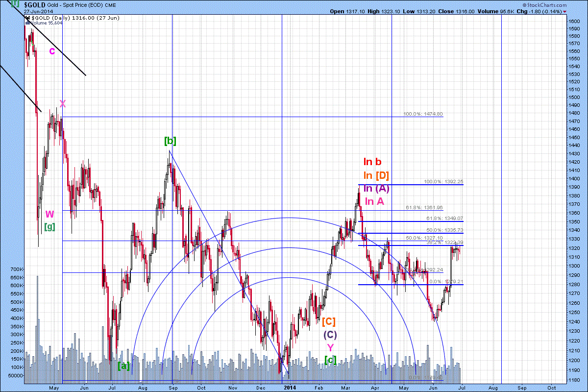Click the 50000 volume axis label
Image resolution: width=588 pixels, height=392 pixels.
click(15, 375)
